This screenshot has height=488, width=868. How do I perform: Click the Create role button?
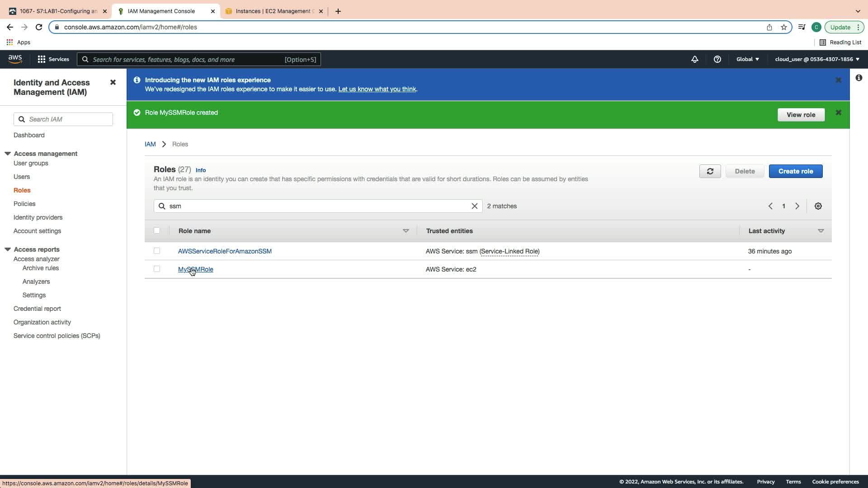pyautogui.click(x=795, y=171)
